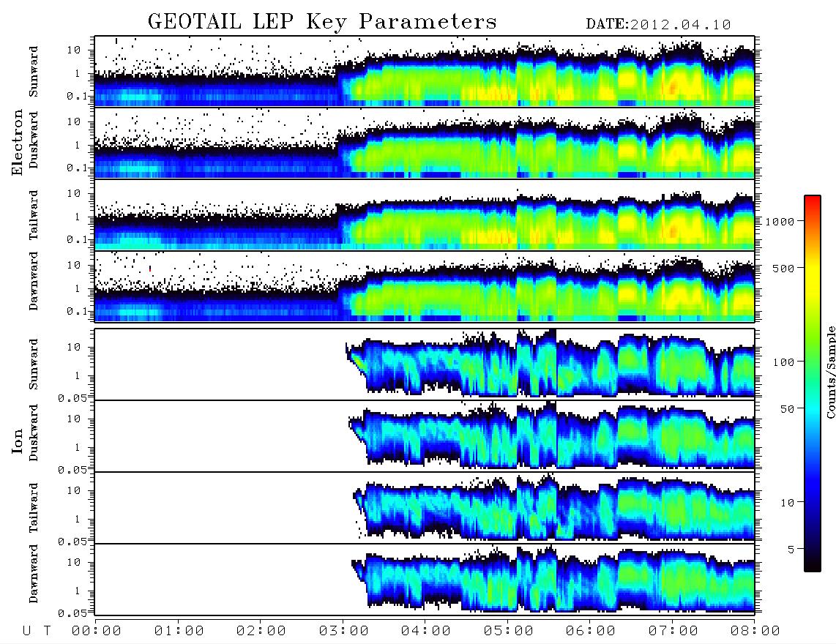Click the 08:00 time tick label
This screenshot has height=644, width=836.
(x=755, y=631)
